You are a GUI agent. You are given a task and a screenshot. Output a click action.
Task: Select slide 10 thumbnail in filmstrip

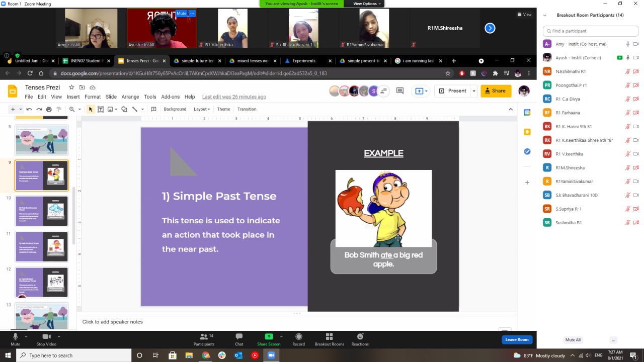(x=42, y=211)
